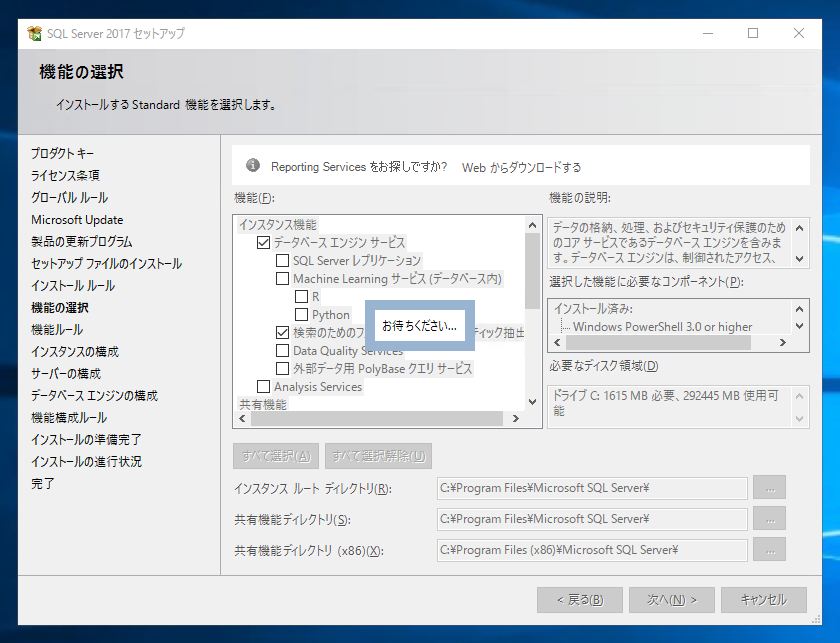Viewport: 840px width, 643px height.
Task: Click prerequisites list up scroll arrow
Action: [x=799, y=309]
